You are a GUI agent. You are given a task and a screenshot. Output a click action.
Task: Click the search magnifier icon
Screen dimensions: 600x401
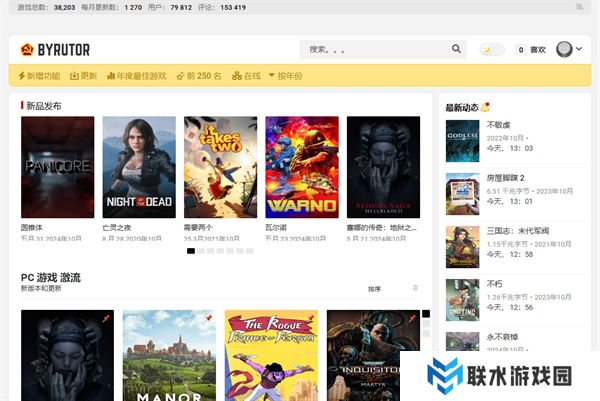click(x=457, y=49)
